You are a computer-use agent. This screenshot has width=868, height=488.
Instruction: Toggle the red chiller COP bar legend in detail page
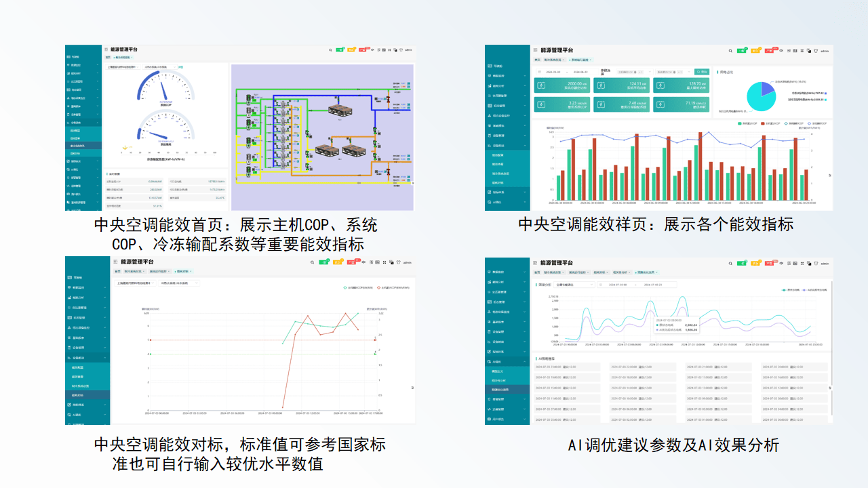(771, 123)
